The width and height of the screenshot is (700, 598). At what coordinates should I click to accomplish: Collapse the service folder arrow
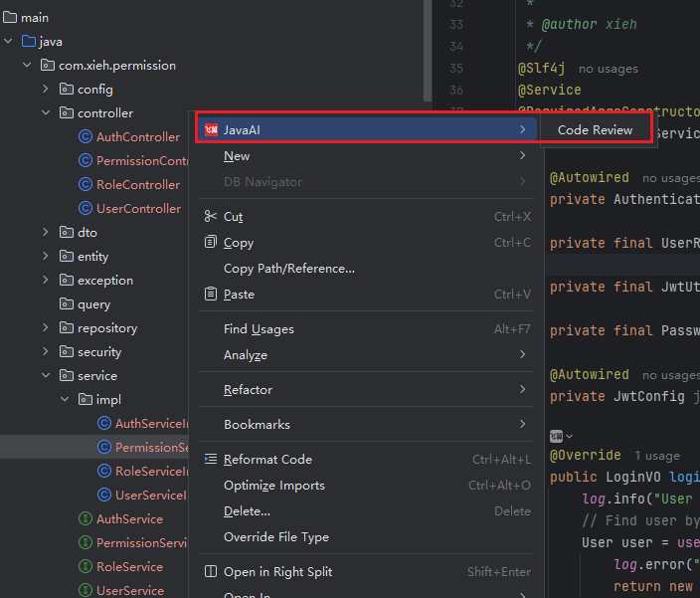tap(46, 376)
